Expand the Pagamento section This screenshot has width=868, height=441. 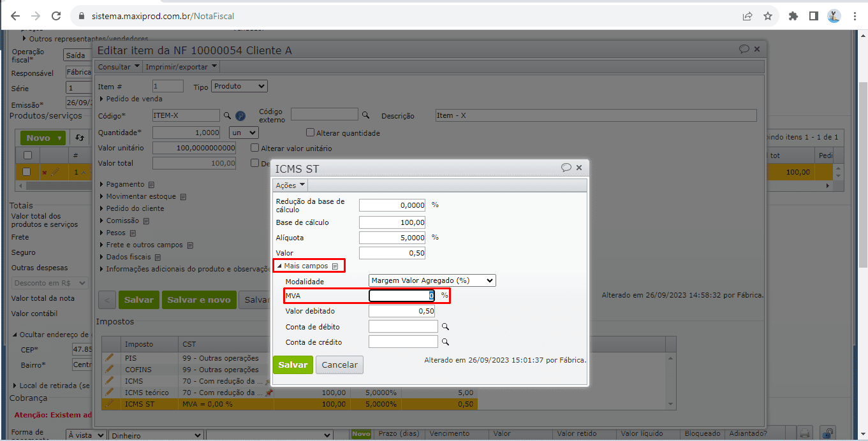tap(122, 184)
